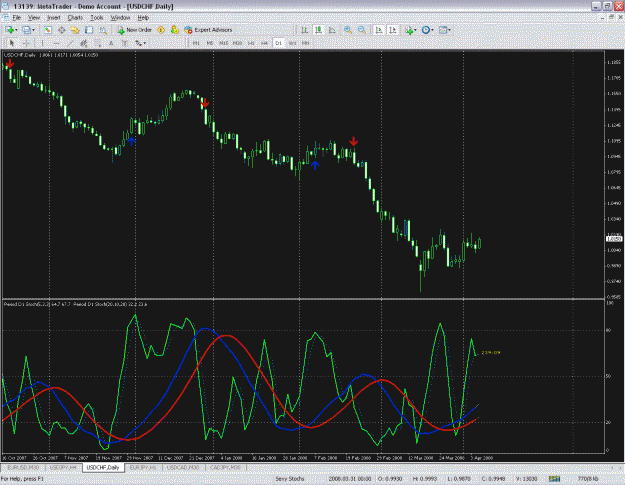Restore the inner chart window
This screenshot has height=485, width=625.
point(611,18)
